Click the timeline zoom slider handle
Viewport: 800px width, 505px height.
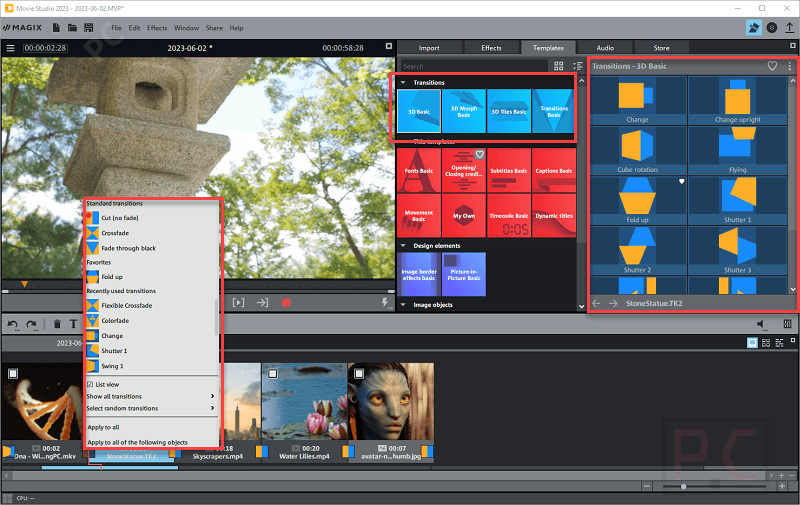coord(683,487)
